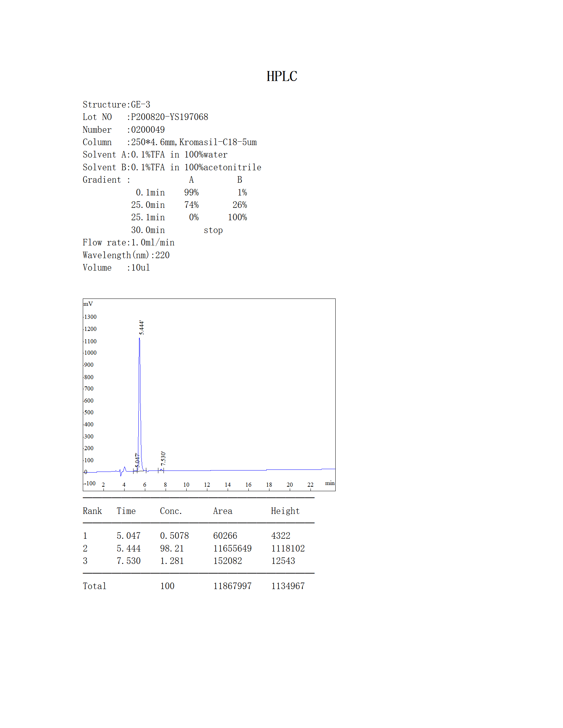Click the Flow rate 1.0ml/min line
Viewport: 563px width, 728px height.
[128, 242]
